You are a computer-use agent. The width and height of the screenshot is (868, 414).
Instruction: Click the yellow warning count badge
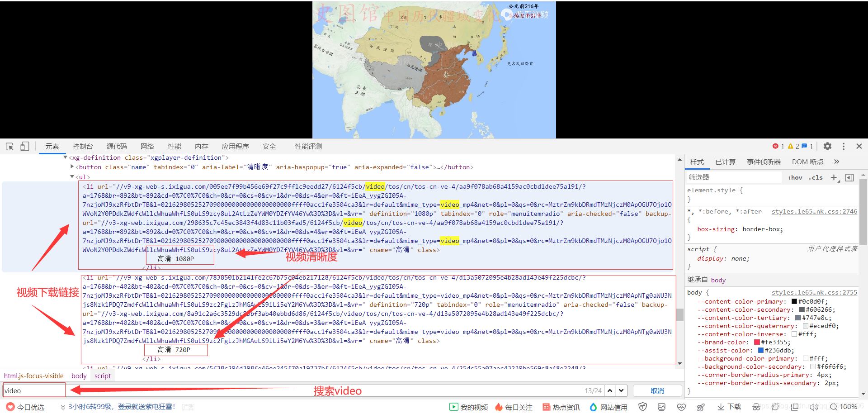click(793, 146)
